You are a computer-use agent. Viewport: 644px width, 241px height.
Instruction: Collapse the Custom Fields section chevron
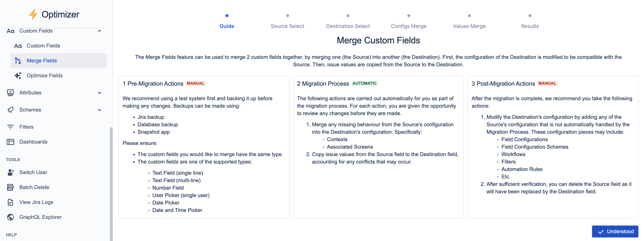coord(100,31)
